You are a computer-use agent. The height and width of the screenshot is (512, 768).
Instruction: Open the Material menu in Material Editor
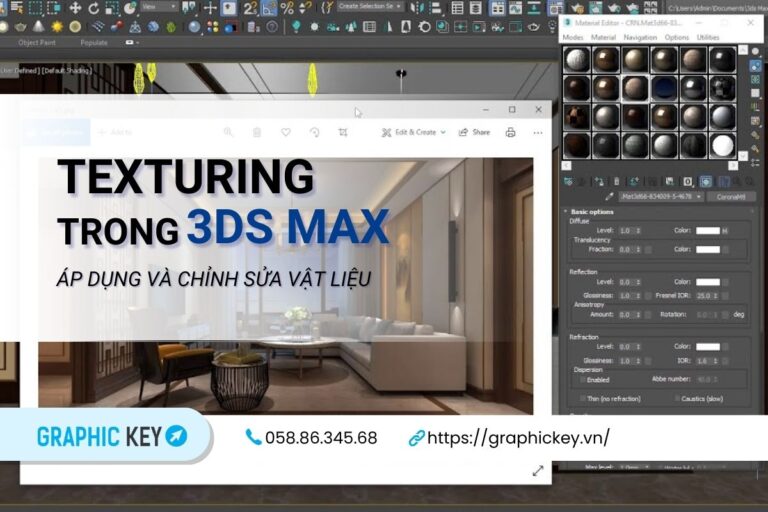pos(603,37)
